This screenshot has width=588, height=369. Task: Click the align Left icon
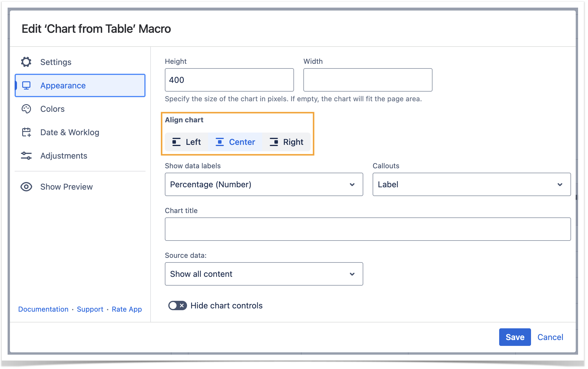[x=176, y=142]
